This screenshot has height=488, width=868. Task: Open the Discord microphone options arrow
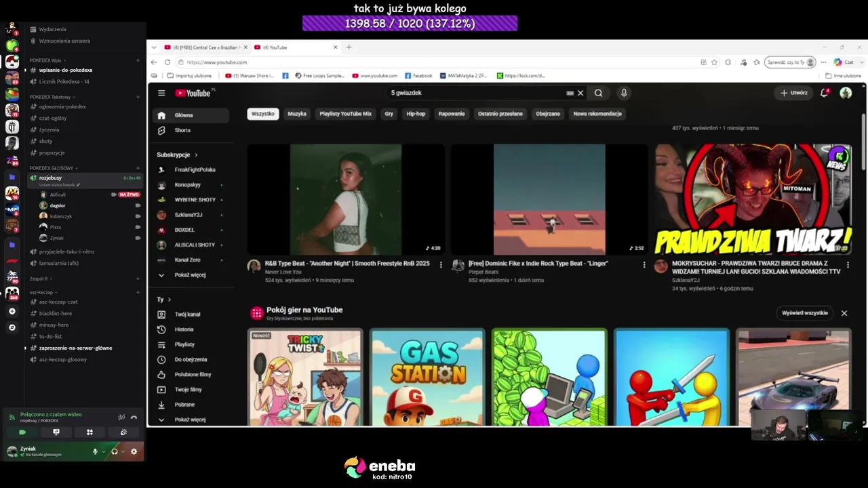(x=103, y=451)
